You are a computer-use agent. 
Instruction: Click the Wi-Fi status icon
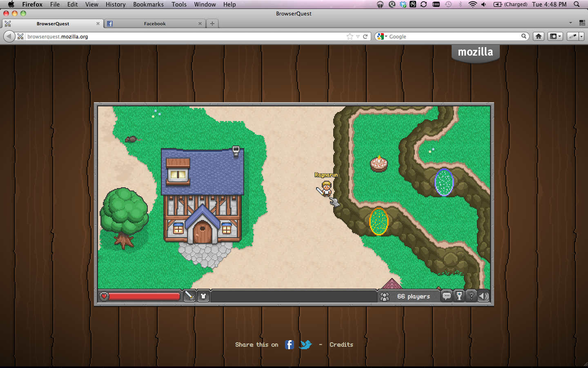coord(472,4)
